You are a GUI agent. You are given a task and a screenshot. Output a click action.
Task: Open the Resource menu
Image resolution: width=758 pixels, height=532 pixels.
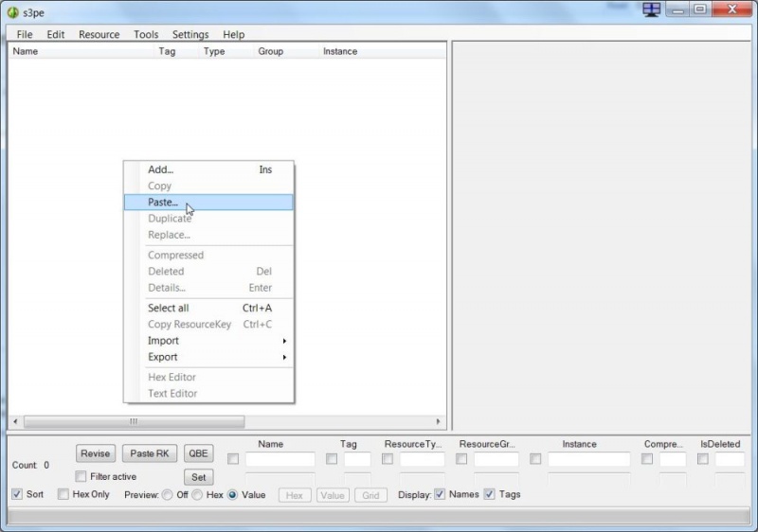click(99, 34)
